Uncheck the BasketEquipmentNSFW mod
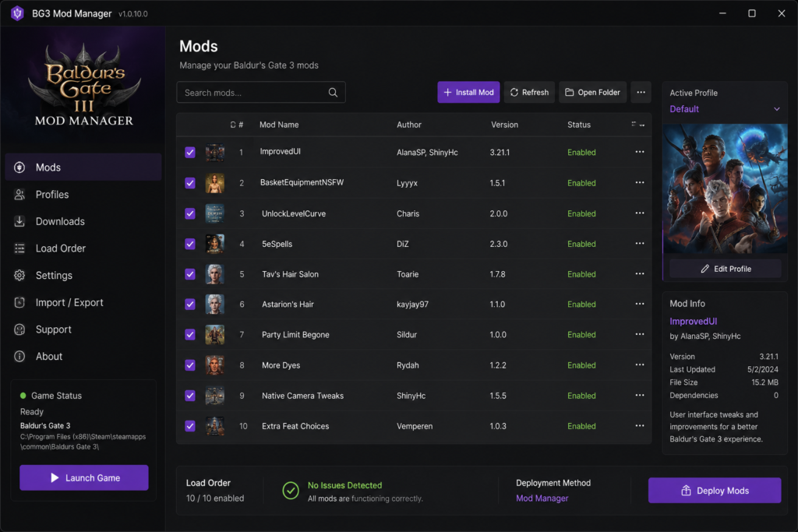The width and height of the screenshot is (798, 532). tap(190, 182)
